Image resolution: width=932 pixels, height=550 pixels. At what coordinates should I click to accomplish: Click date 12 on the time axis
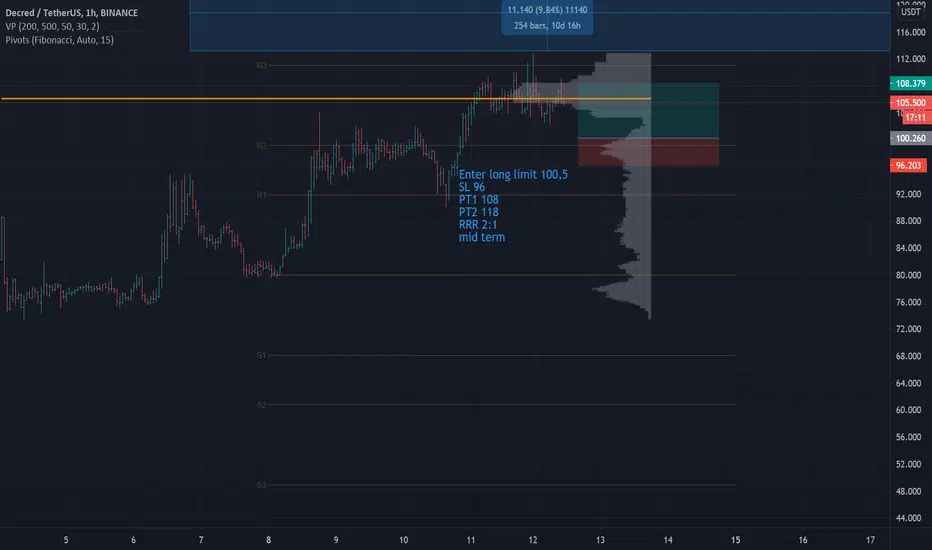(x=533, y=540)
